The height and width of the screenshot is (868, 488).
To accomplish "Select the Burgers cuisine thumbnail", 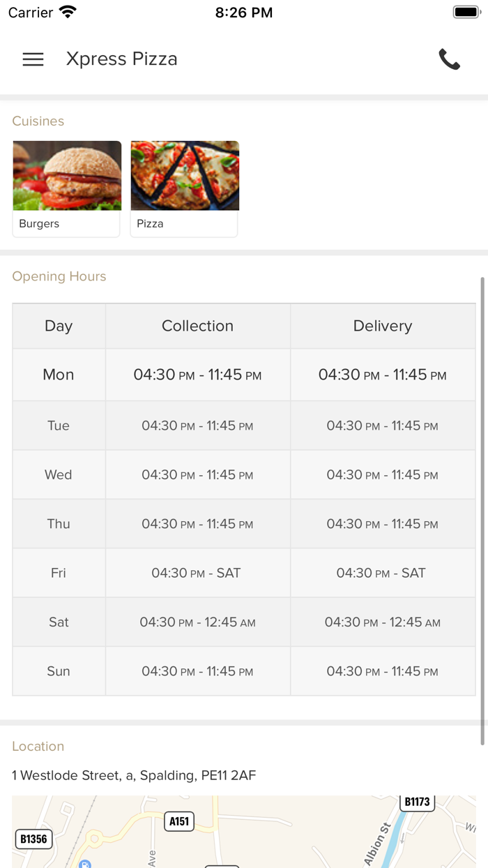I will (67, 176).
